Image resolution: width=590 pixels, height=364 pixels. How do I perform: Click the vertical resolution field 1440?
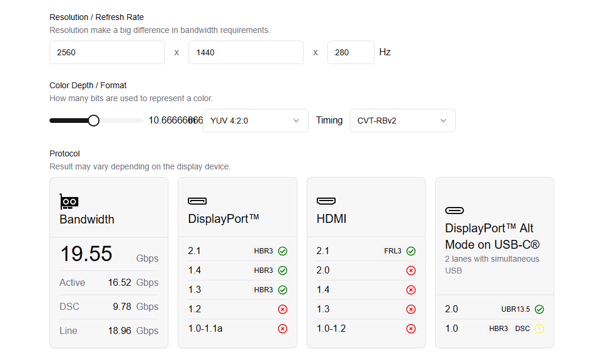(x=246, y=52)
